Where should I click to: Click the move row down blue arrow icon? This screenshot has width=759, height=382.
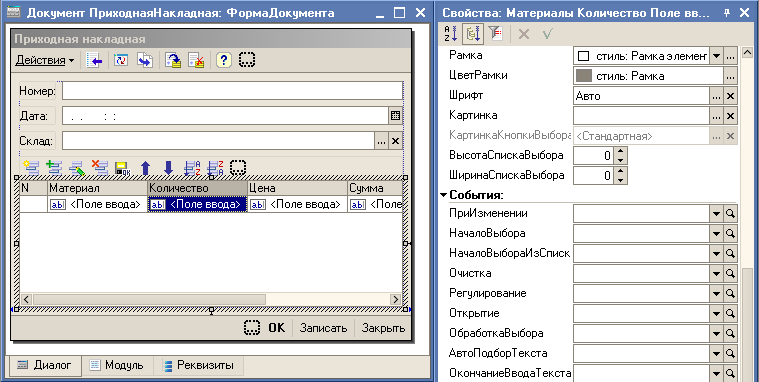168,168
